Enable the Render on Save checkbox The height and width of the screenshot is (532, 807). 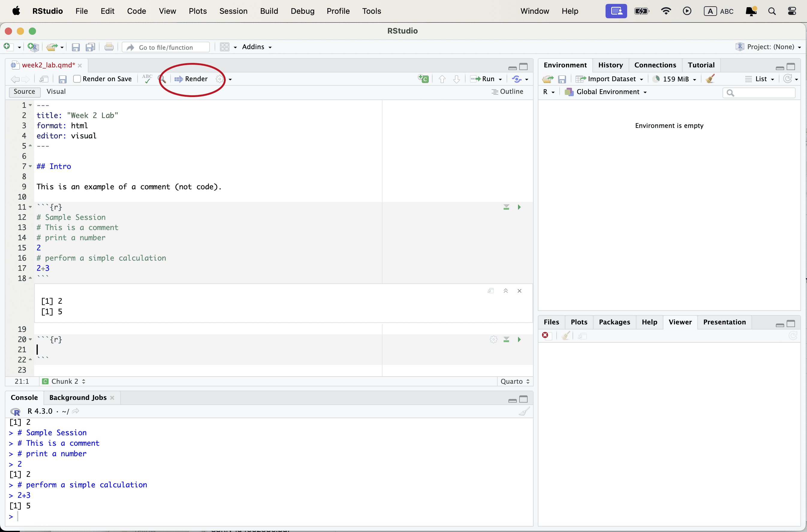[77, 79]
